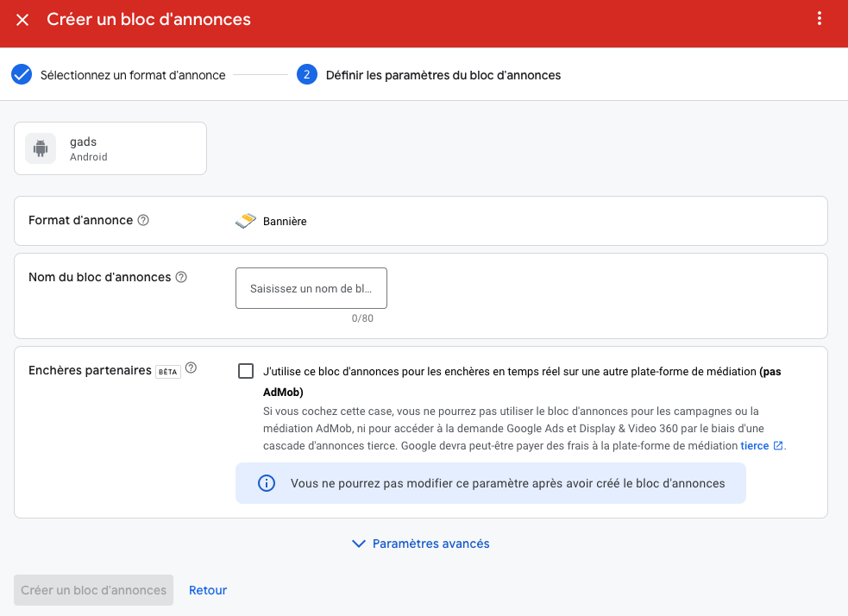Click the chevron beside Paramètres avancés

pos(359,544)
